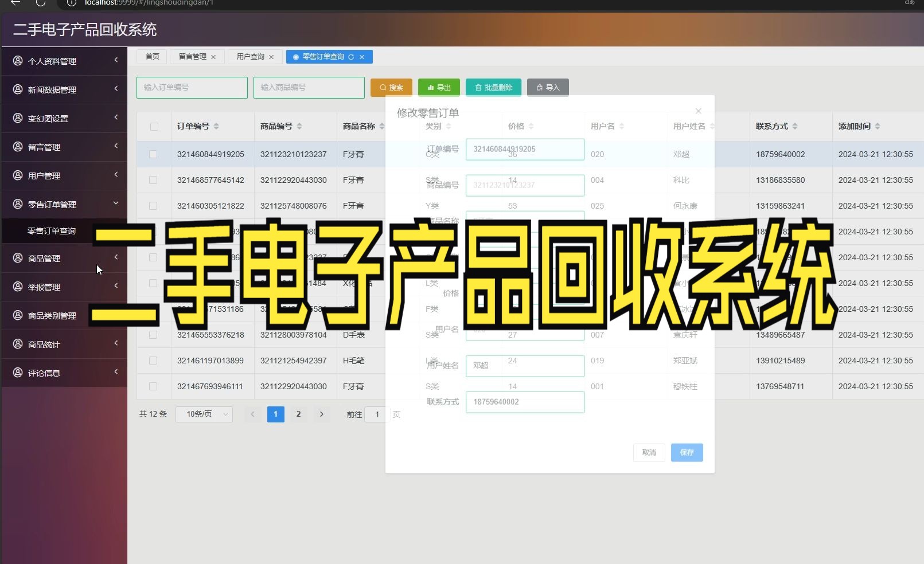Screen dimensions: 924x564
Task: Check the row for order 321460844919205
Action: pos(153,154)
